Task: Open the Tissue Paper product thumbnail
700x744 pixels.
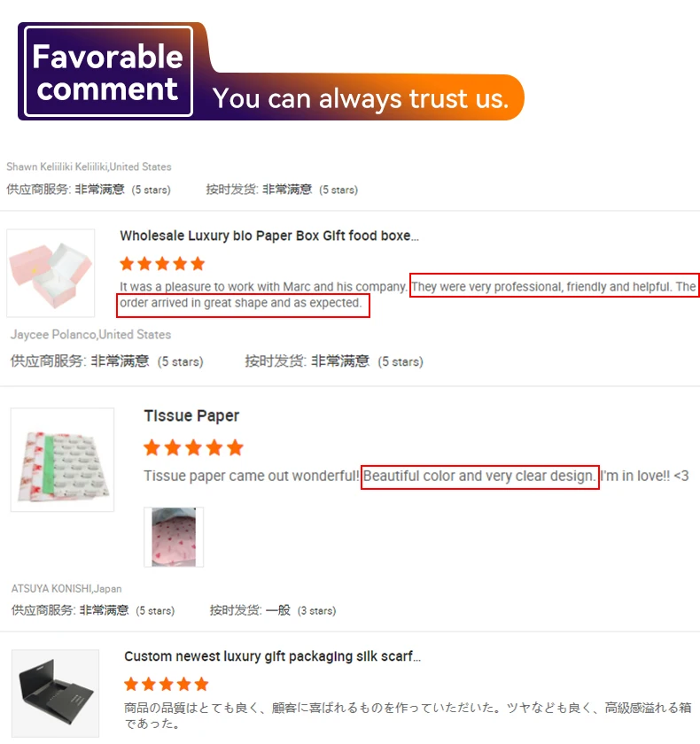Action: coord(62,460)
